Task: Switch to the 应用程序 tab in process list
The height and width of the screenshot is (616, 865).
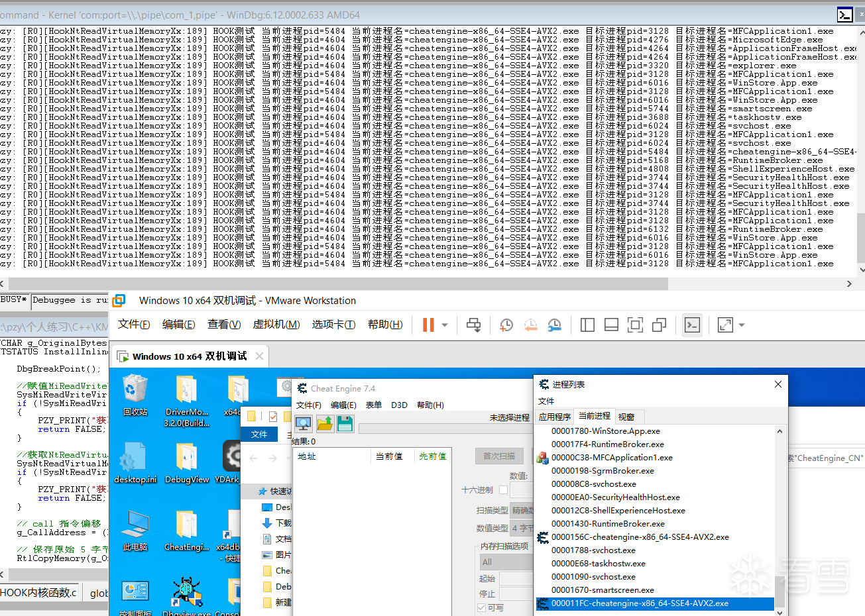Action: 555,417
